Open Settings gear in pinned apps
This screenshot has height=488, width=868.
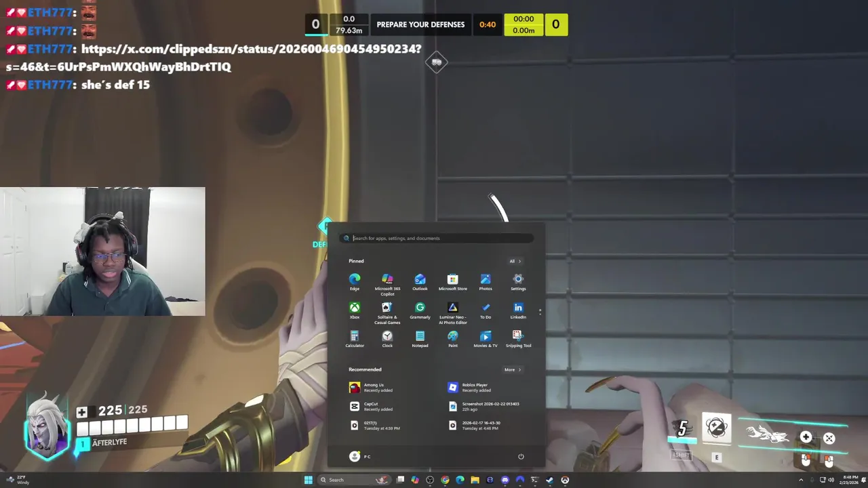[x=518, y=282]
